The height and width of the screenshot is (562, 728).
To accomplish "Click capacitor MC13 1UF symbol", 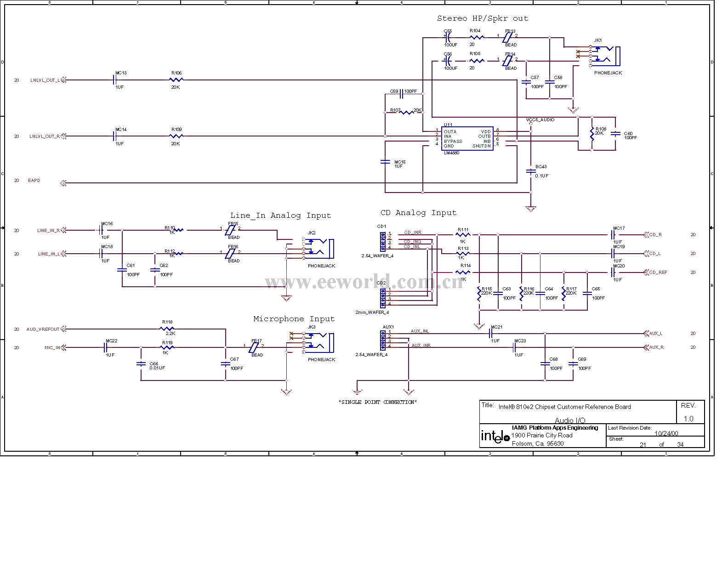I will (x=115, y=80).
